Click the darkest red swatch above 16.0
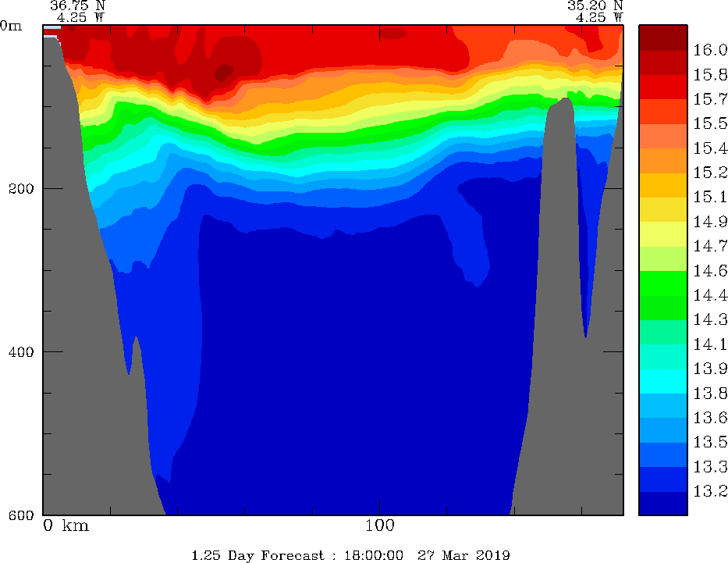The width and height of the screenshot is (728, 563). click(663, 37)
